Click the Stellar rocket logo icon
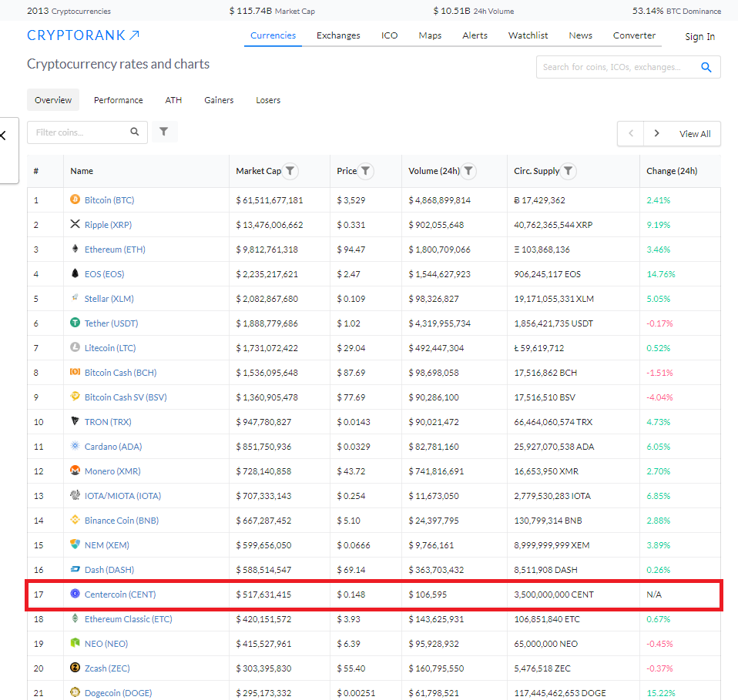The height and width of the screenshot is (700, 738). [75, 297]
